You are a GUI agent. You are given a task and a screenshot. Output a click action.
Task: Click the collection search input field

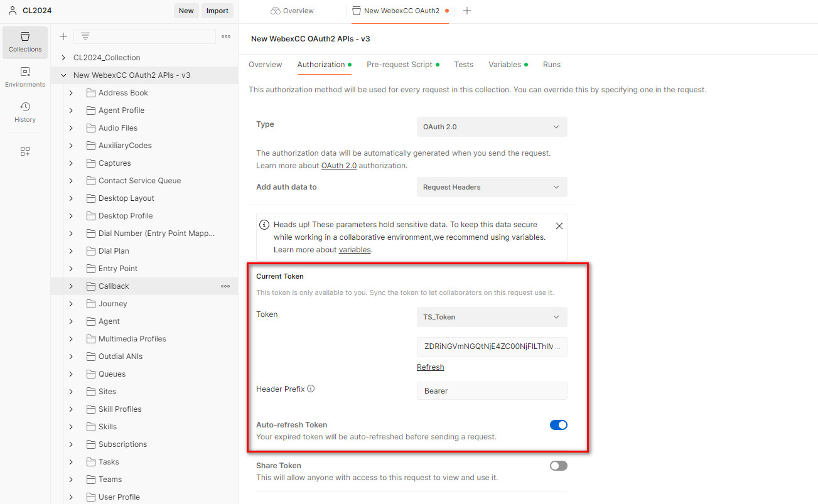144,36
